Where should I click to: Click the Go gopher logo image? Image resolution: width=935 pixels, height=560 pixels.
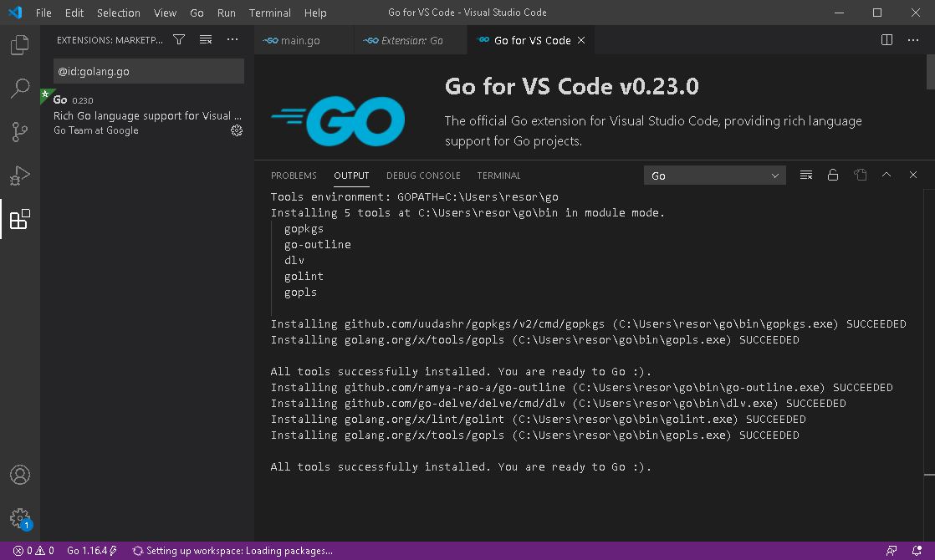[x=338, y=120]
